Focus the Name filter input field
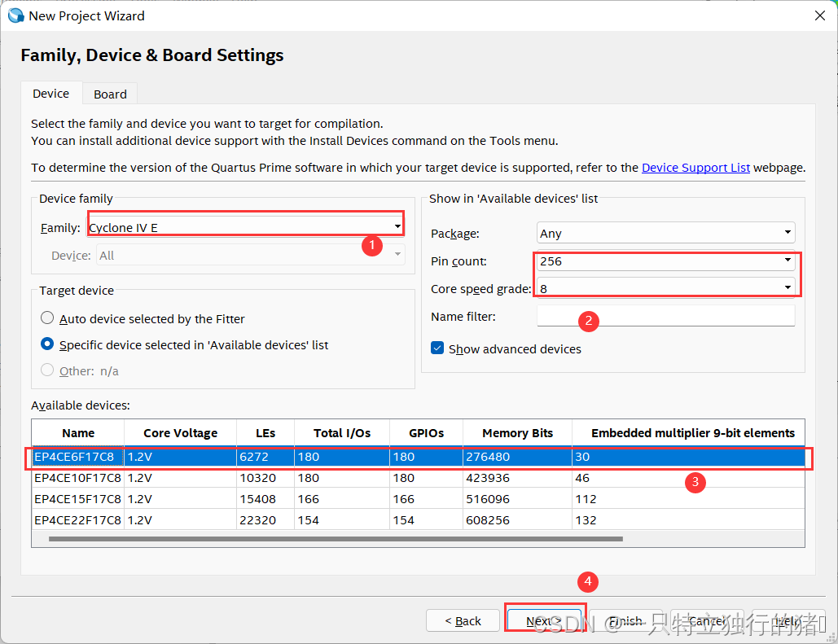Screen dimensions: 838x644 [x=665, y=316]
